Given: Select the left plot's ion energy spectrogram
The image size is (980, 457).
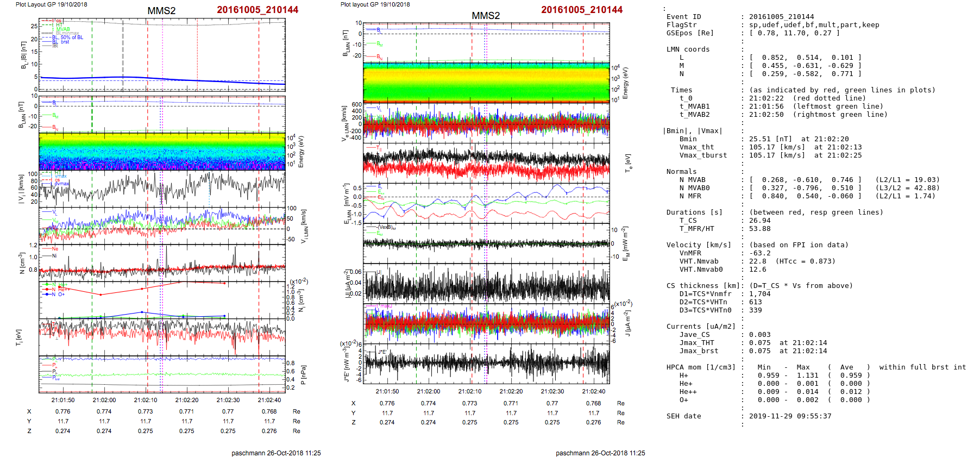Looking at the screenshot, I should point(162,152).
